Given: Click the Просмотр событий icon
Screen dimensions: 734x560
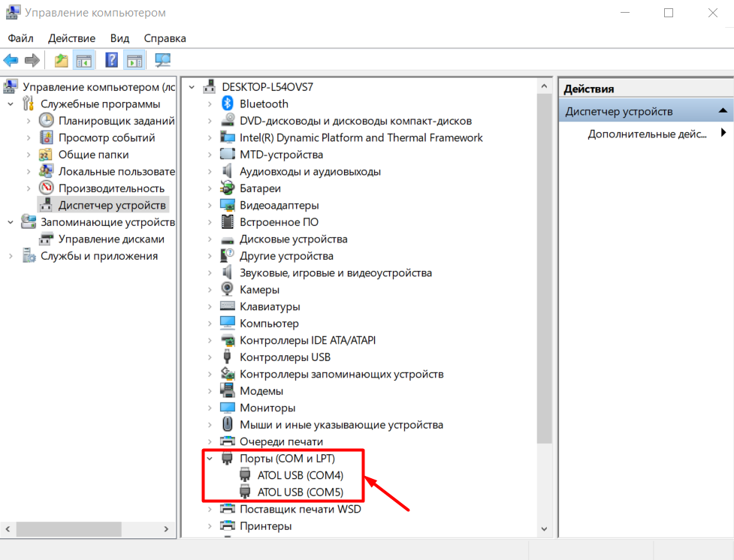Looking at the screenshot, I should [x=47, y=137].
